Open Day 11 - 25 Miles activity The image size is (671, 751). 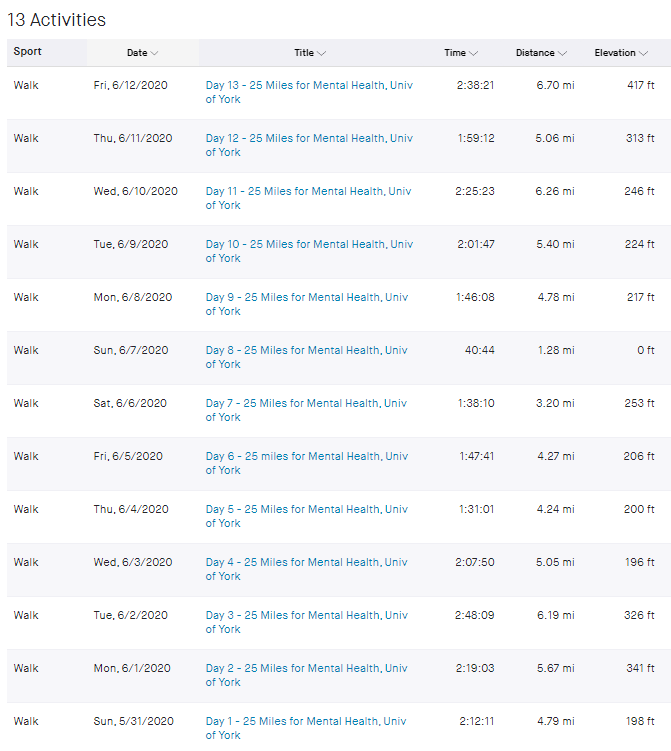[308, 198]
